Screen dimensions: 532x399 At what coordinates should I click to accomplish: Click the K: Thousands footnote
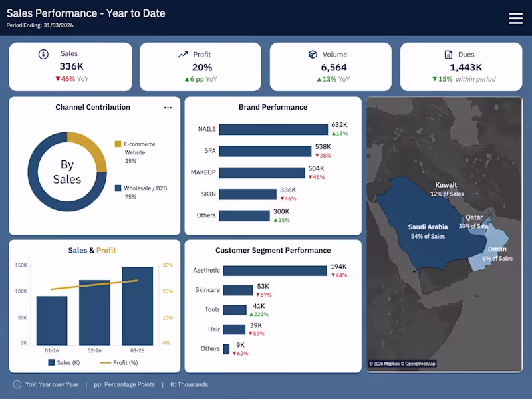(189, 384)
